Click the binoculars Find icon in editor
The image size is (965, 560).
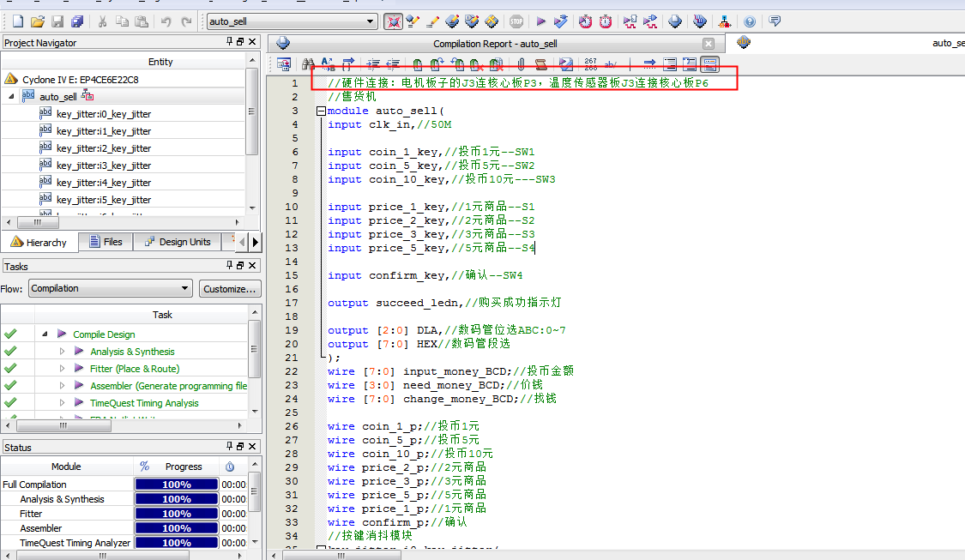click(308, 63)
